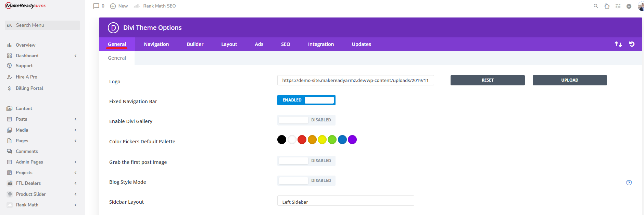Pick the orange palette color swatch
This screenshot has width=644, height=215.
coord(312,140)
